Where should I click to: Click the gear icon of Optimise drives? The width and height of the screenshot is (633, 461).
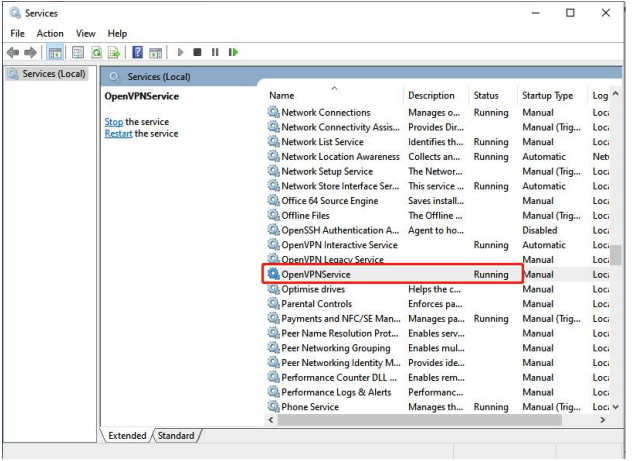tap(273, 289)
